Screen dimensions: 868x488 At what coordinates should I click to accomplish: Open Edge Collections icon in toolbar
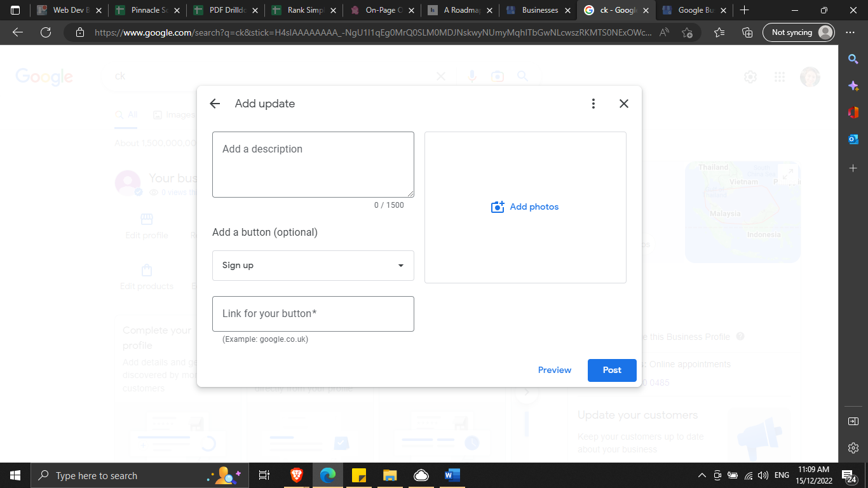pos(748,32)
